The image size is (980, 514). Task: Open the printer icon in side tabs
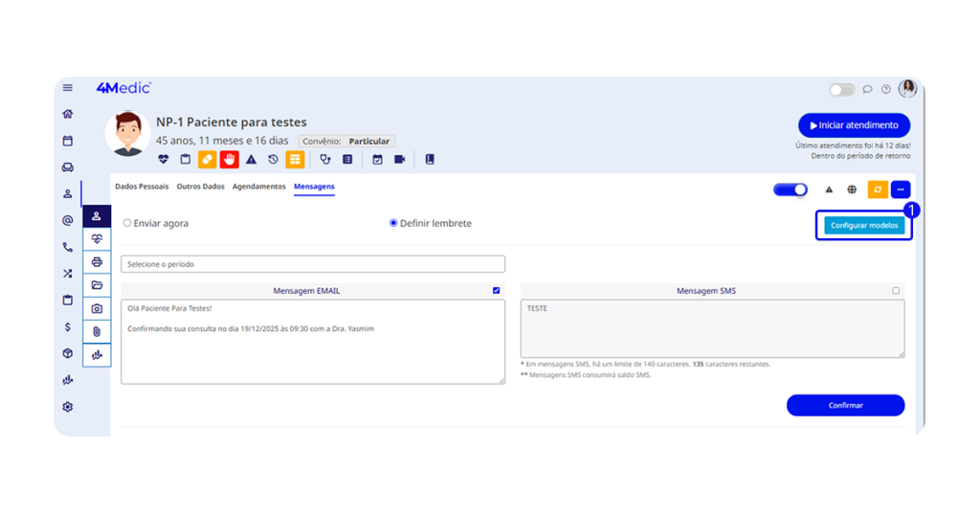(97, 262)
